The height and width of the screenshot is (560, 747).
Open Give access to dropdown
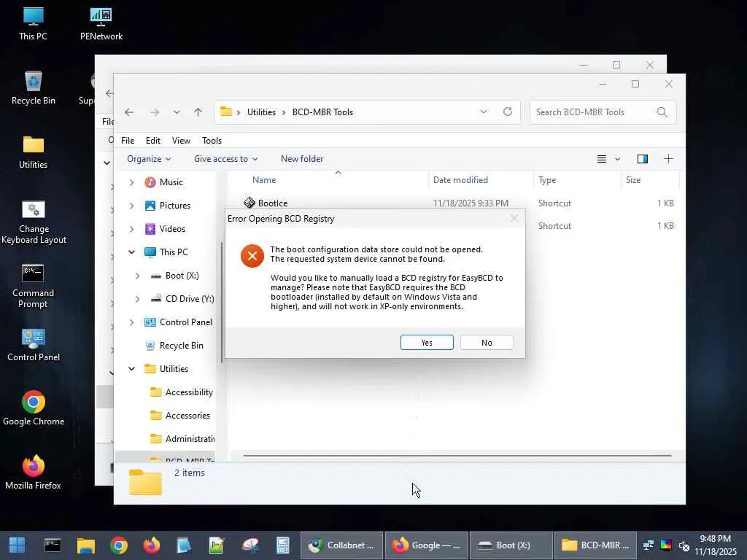click(226, 158)
